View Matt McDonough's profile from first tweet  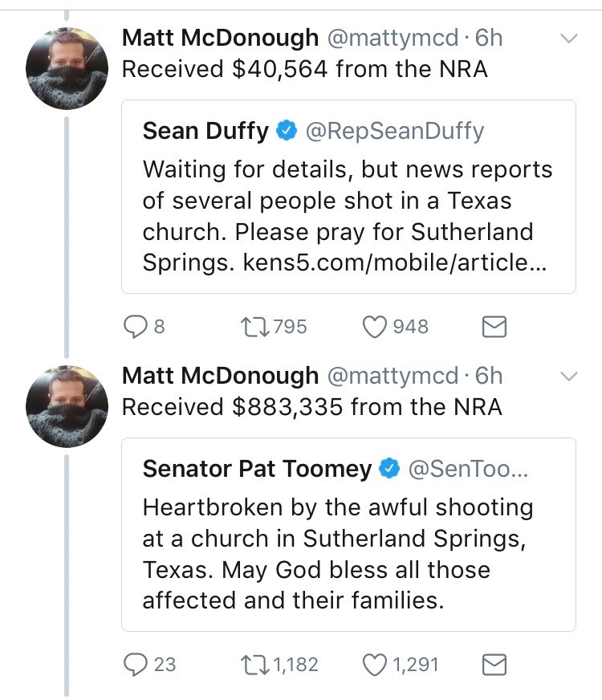(220, 38)
